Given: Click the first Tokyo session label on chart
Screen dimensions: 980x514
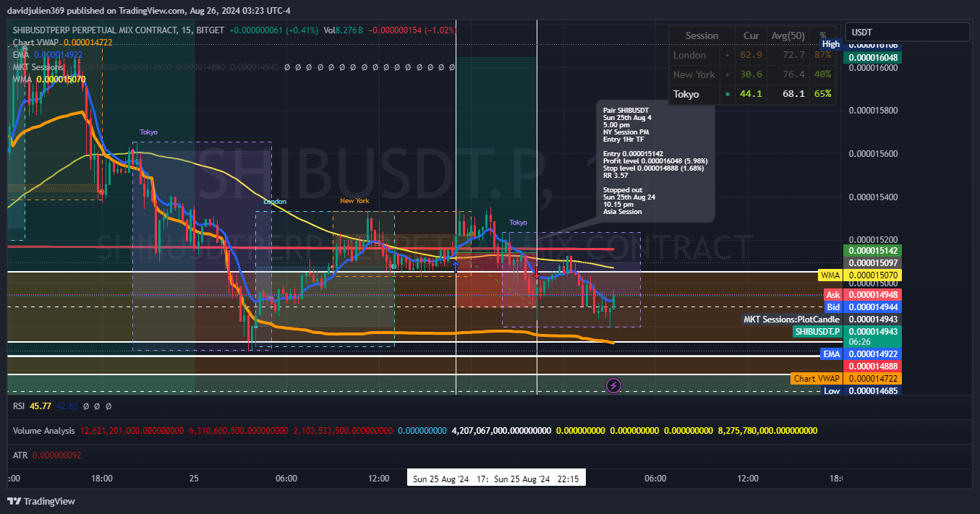Looking at the screenshot, I should (148, 132).
